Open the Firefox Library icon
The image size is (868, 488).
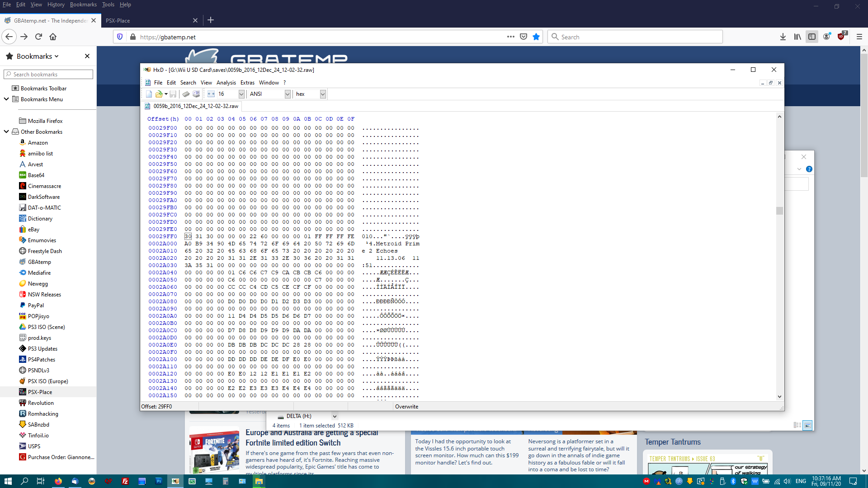point(797,37)
